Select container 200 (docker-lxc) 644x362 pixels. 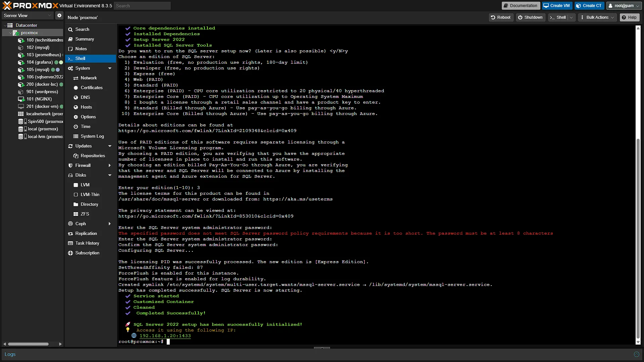click(x=40, y=84)
